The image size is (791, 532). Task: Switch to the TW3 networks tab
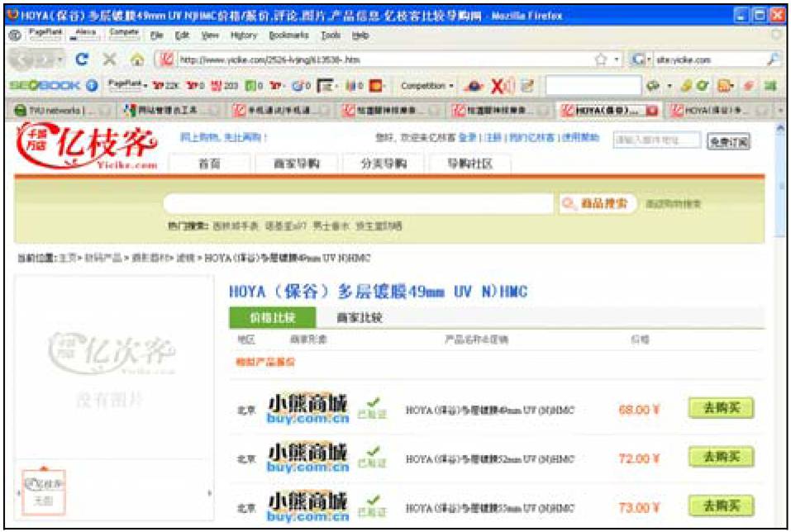pos(63,110)
